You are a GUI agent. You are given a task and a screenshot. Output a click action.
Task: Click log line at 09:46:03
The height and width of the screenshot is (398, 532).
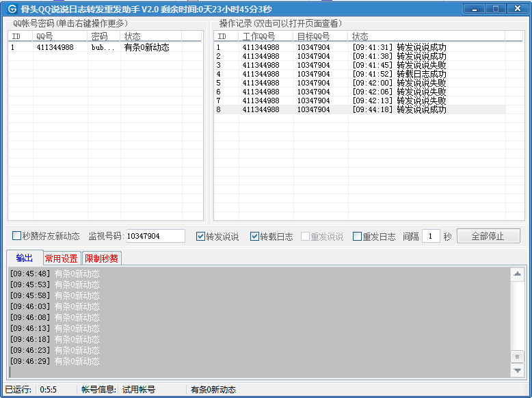pos(55,306)
